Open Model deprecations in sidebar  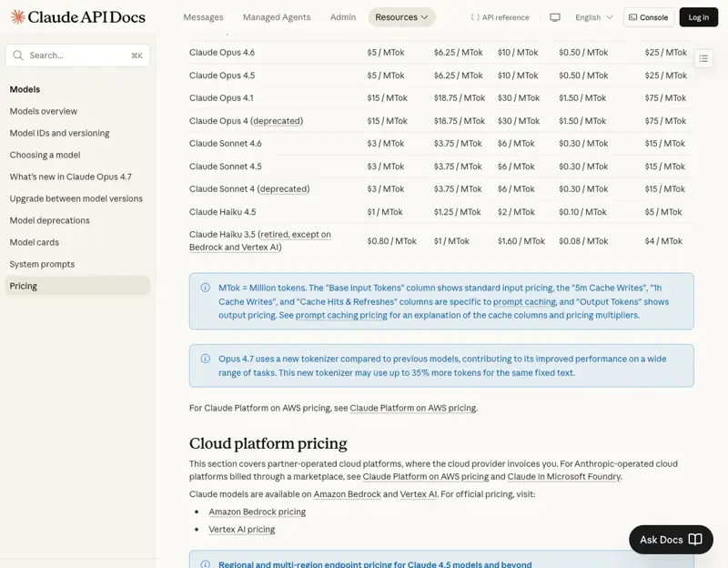click(50, 220)
